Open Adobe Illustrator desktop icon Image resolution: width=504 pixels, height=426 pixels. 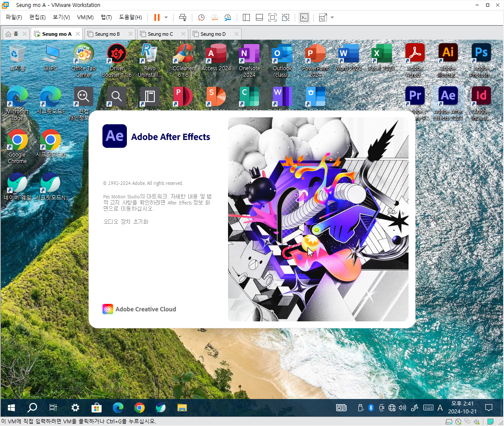pos(448,61)
